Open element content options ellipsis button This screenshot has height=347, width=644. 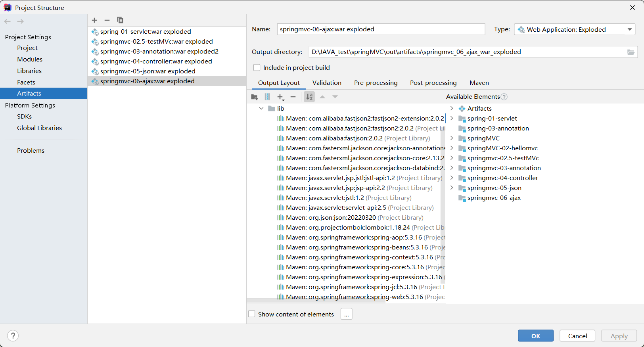tap(347, 314)
